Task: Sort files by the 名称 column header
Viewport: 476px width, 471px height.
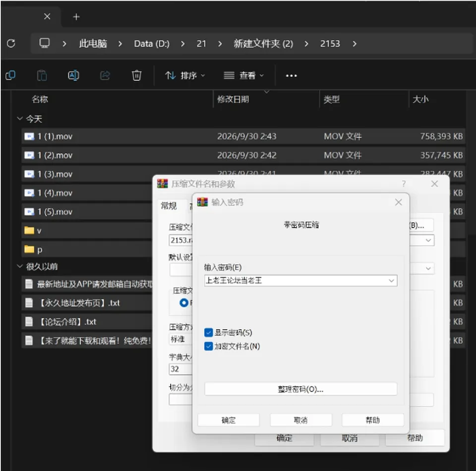Action: click(x=40, y=99)
